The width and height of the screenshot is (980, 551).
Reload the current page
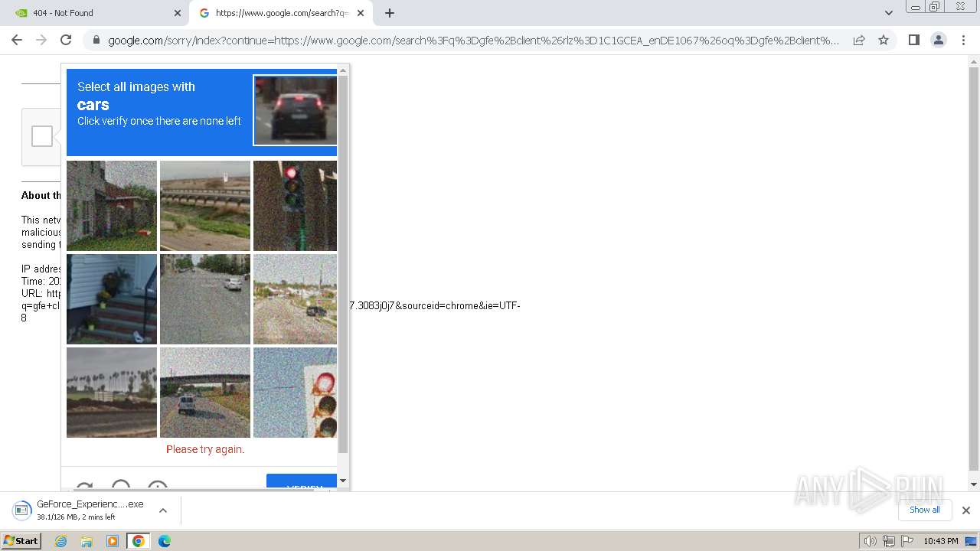tap(66, 40)
